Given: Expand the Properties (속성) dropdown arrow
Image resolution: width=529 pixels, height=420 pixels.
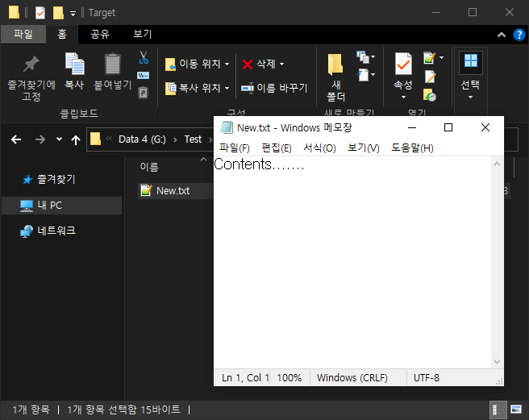Looking at the screenshot, I should click(403, 98).
